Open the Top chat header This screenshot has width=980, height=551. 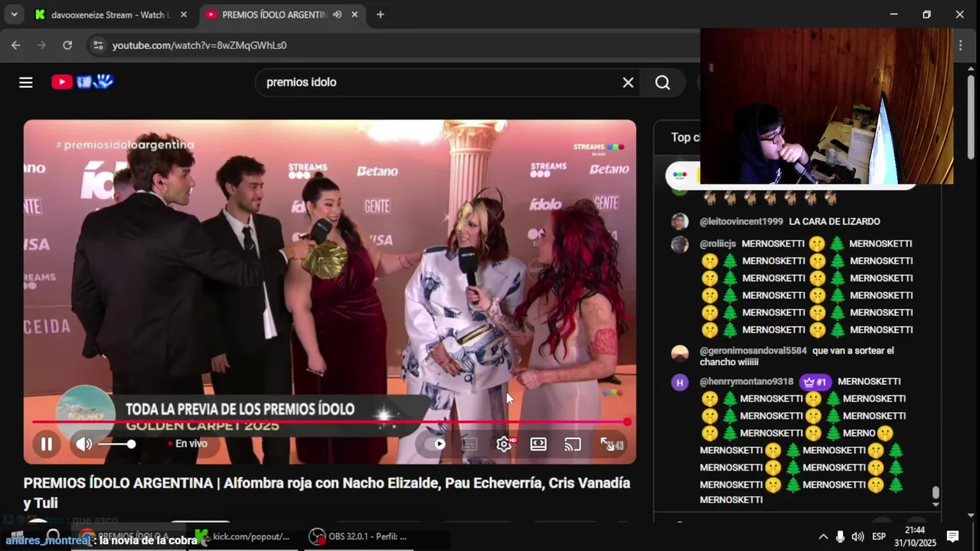686,138
